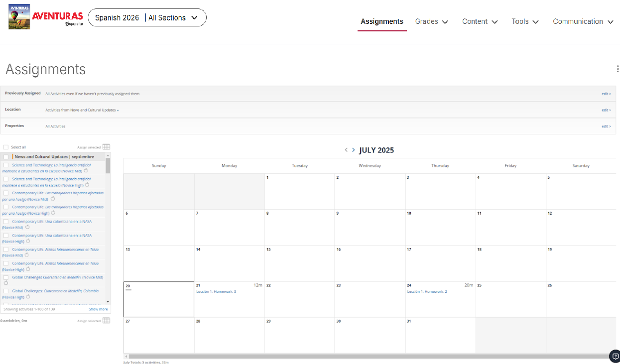Click apple icon for Cuarentena en Medellín Novice Mid
The height and width of the screenshot is (364, 620).
(5, 282)
